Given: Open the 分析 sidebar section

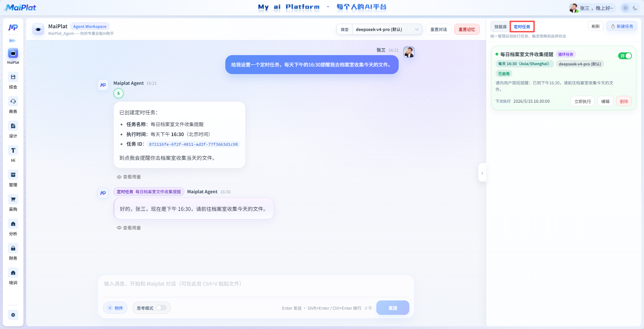Looking at the screenshot, I should [13, 224].
